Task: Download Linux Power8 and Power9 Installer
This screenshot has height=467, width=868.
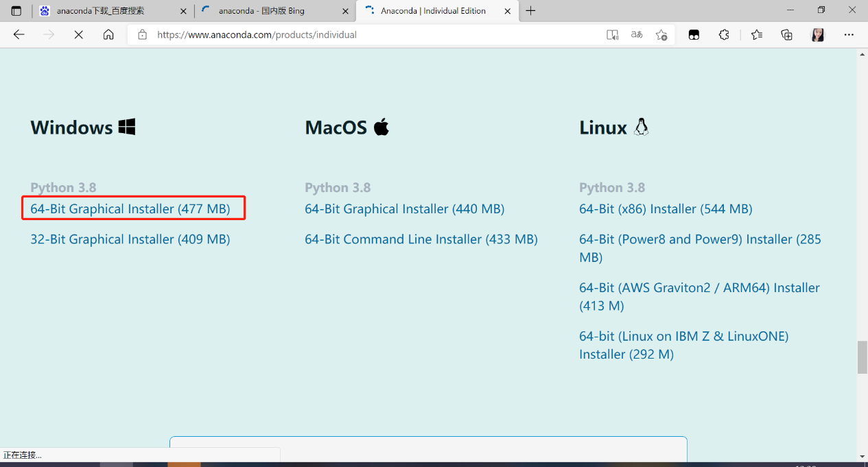Action: tap(700, 248)
